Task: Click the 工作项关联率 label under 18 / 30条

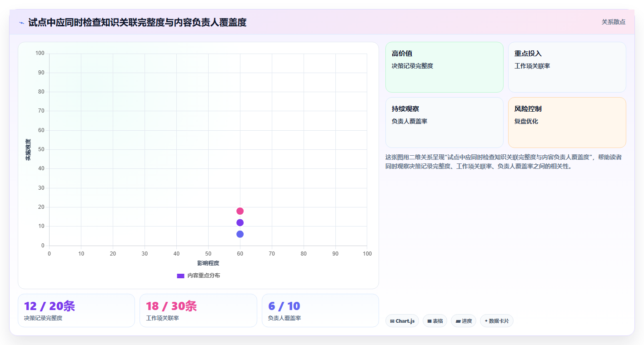Action: [x=162, y=318]
